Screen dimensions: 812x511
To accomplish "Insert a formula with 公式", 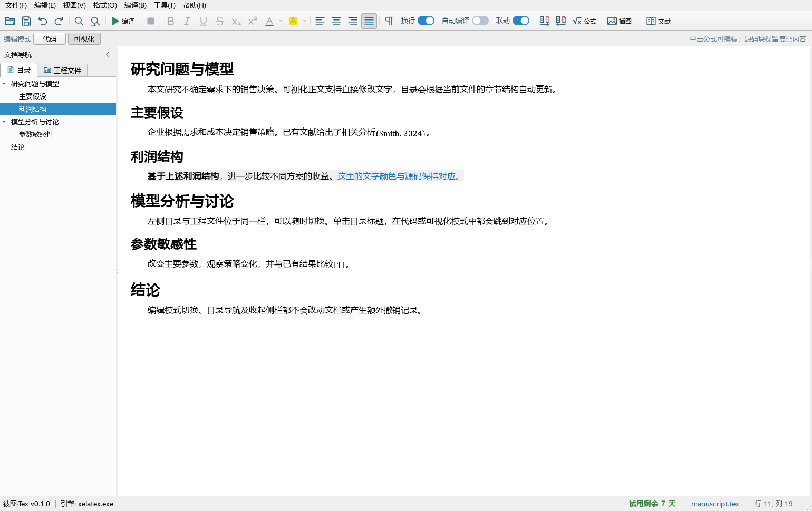I will pyautogui.click(x=584, y=21).
